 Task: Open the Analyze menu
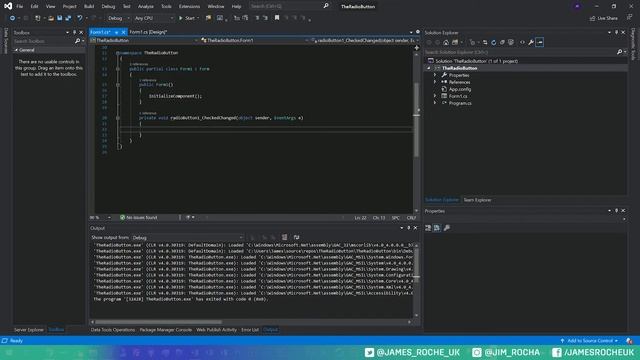coord(145,6)
